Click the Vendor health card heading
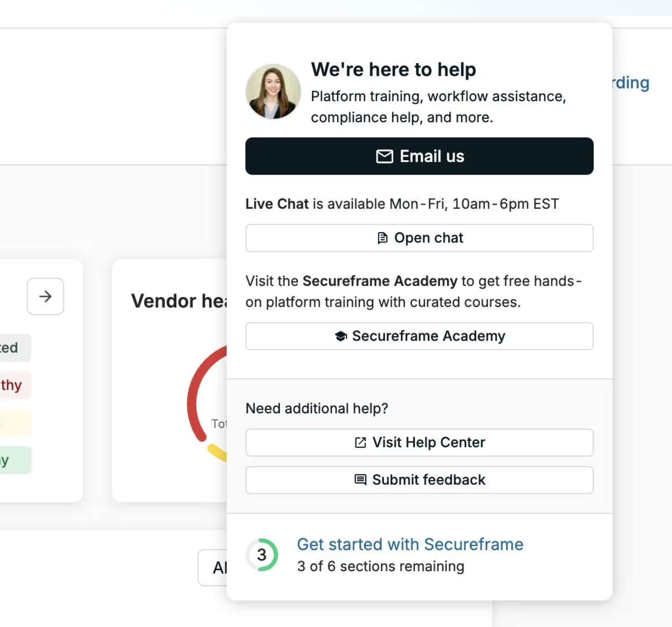 click(x=179, y=301)
